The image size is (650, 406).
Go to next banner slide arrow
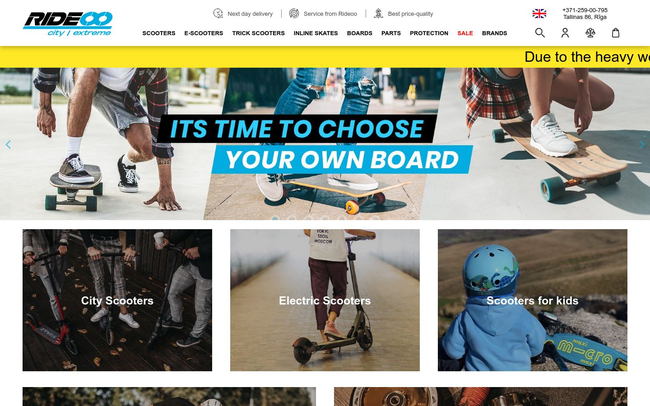click(642, 144)
